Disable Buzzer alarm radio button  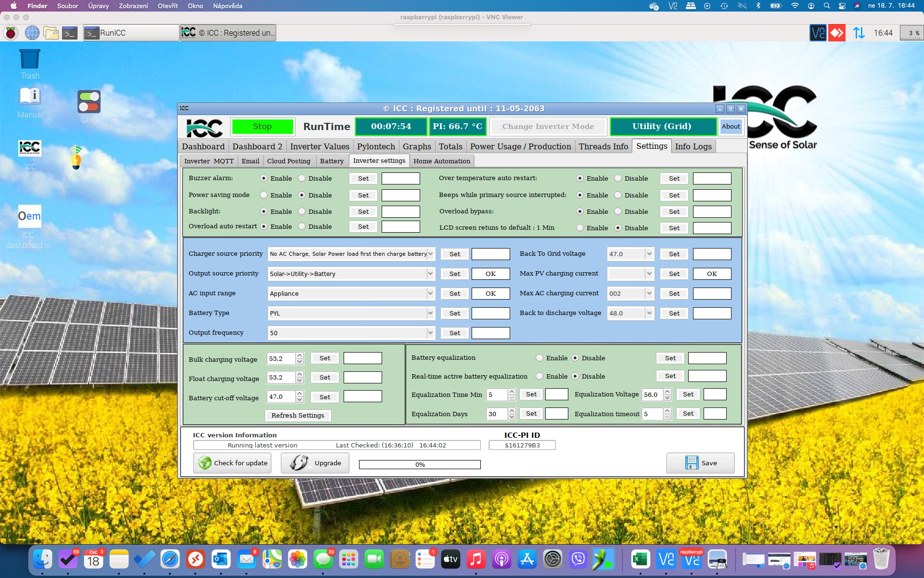click(x=302, y=178)
